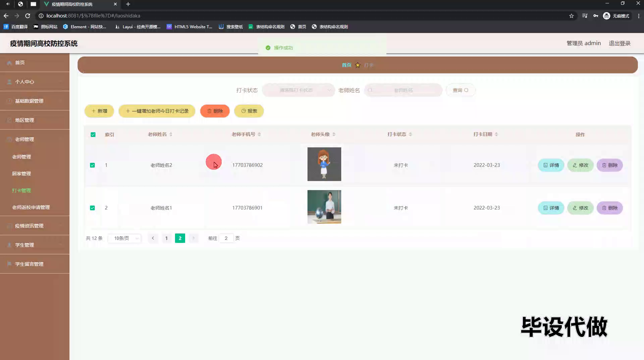This screenshot has height=360, width=644.
Task: Expand 地区管理 sidebar menu
Action: tap(35, 120)
